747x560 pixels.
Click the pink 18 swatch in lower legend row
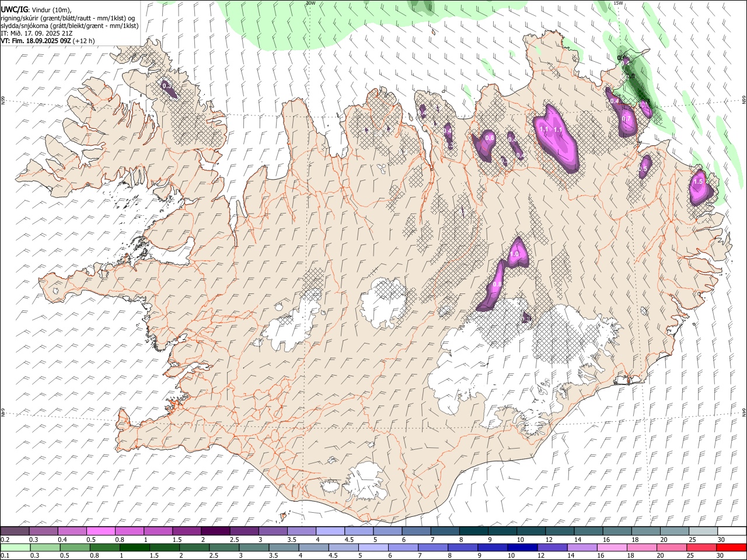(641, 548)
